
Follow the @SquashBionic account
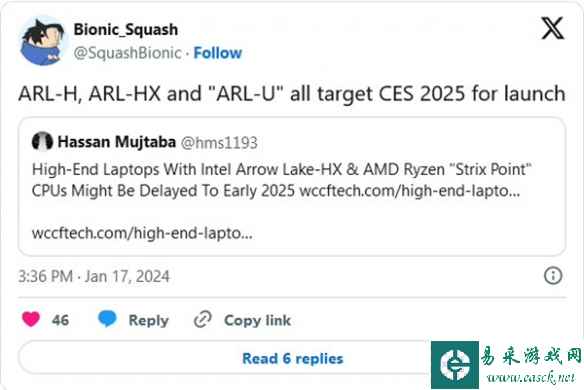218,53
